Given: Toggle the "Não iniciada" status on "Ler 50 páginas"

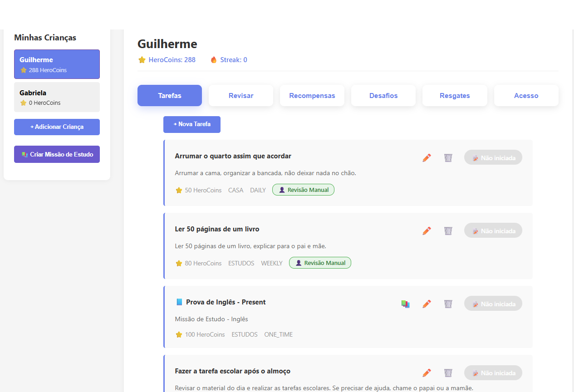Looking at the screenshot, I should click(x=493, y=230).
